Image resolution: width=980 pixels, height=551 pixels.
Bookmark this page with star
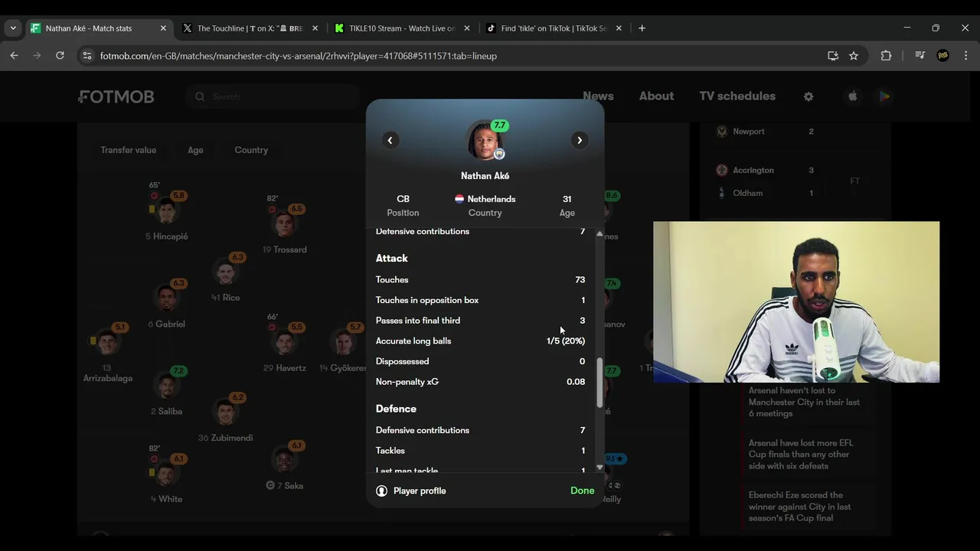854,56
